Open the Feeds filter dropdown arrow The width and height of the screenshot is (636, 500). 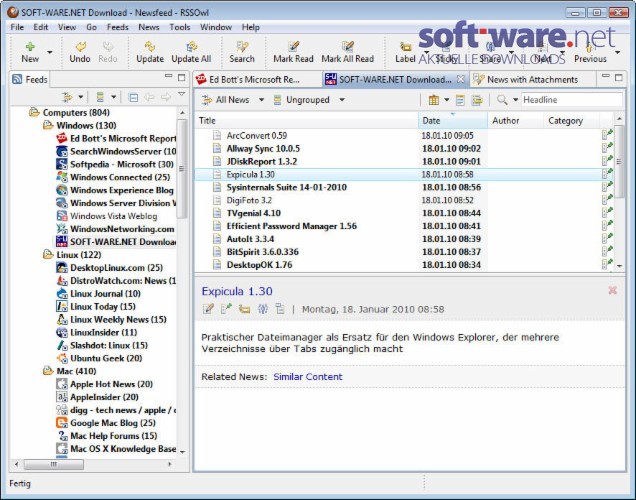tap(80, 97)
